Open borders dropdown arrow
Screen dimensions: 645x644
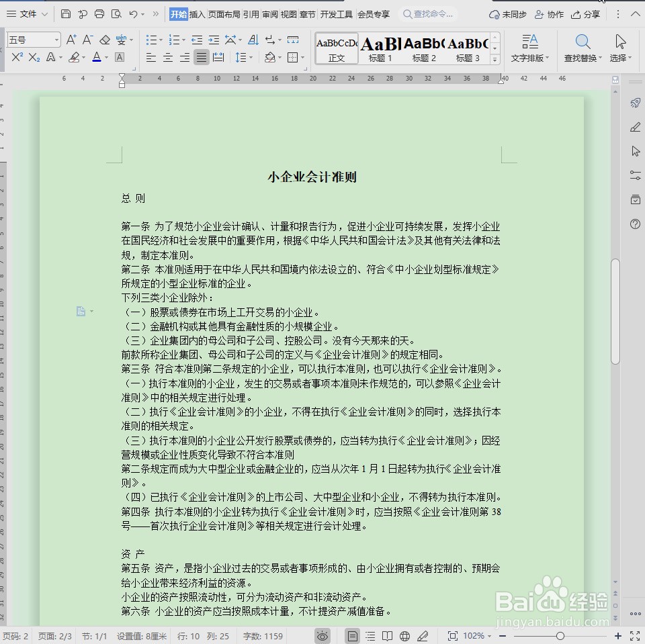[x=303, y=58]
